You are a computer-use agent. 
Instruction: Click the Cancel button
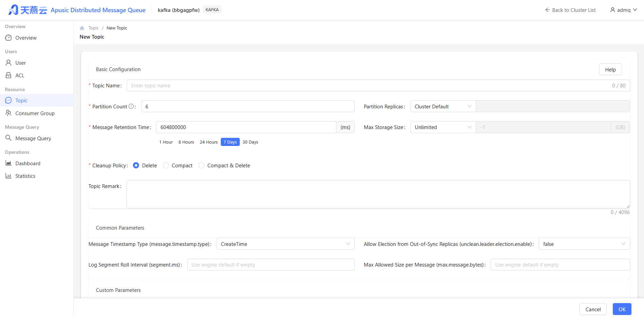[593, 309]
